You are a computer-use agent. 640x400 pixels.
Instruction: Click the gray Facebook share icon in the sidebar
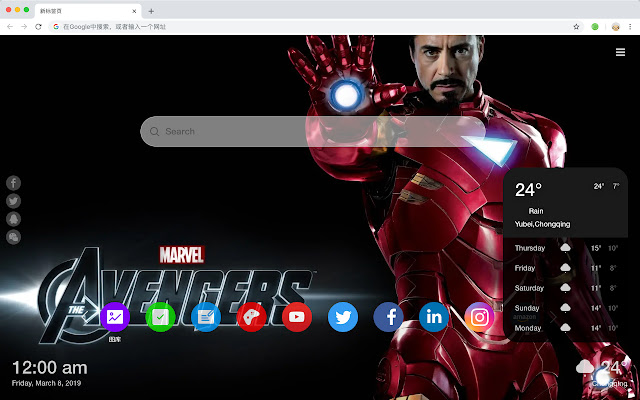click(x=13, y=183)
